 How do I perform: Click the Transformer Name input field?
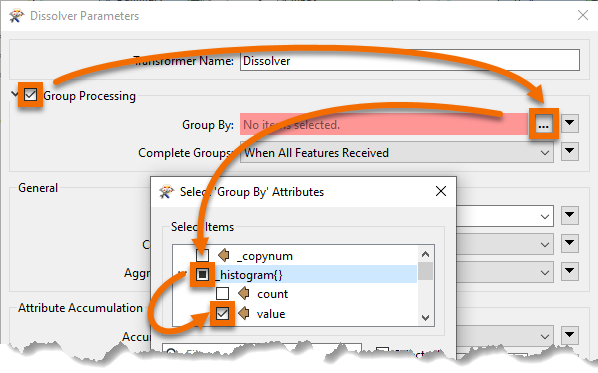coord(410,60)
